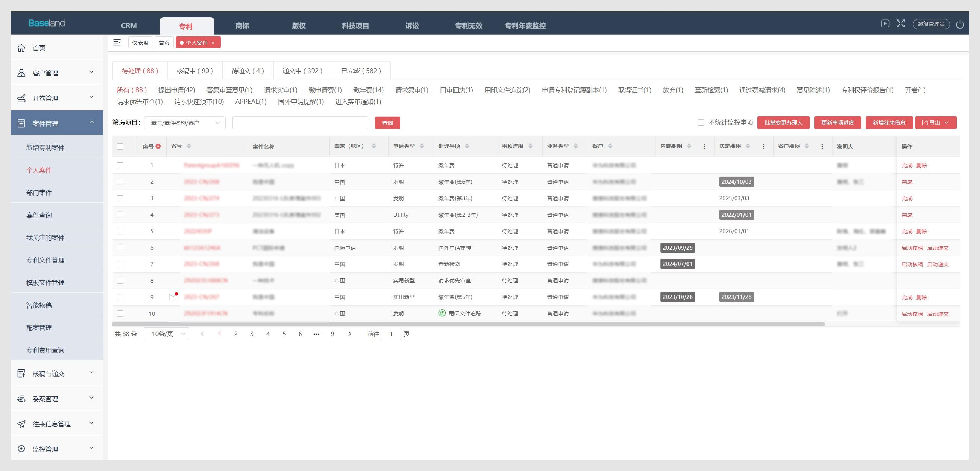This screenshot has height=471, width=980.
Task: Switch to the 商标 top navigation tab
Action: pos(242,26)
